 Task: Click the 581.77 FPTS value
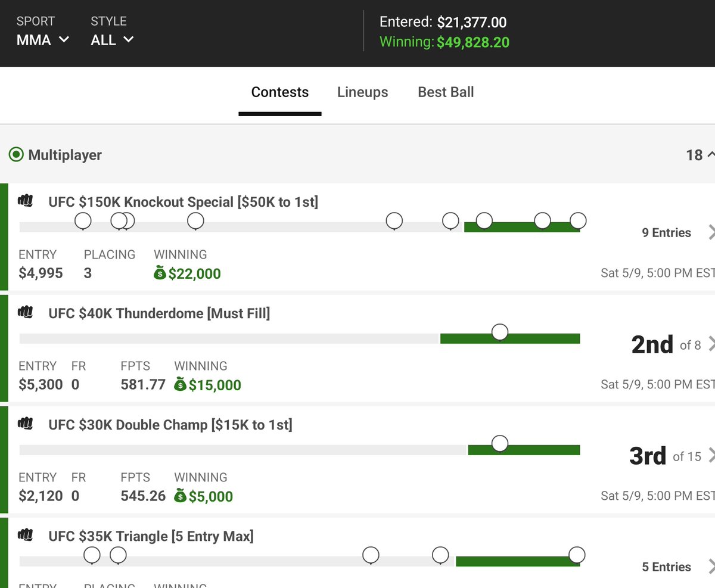click(x=143, y=385)
